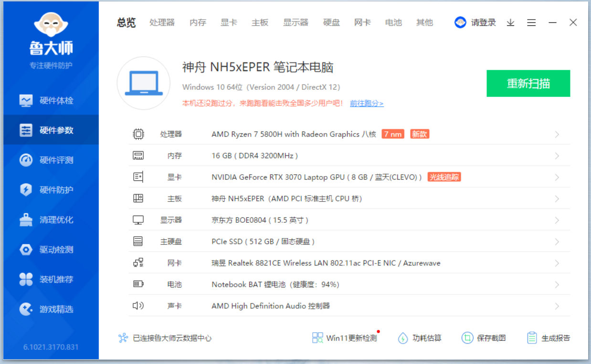
Task: Expand the 显卡 row chevron
Action: coord(557,177)
